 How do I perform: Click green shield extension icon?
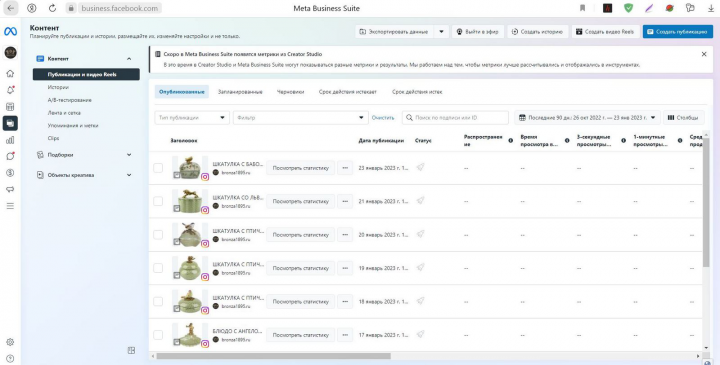click(x=628, y=8)
